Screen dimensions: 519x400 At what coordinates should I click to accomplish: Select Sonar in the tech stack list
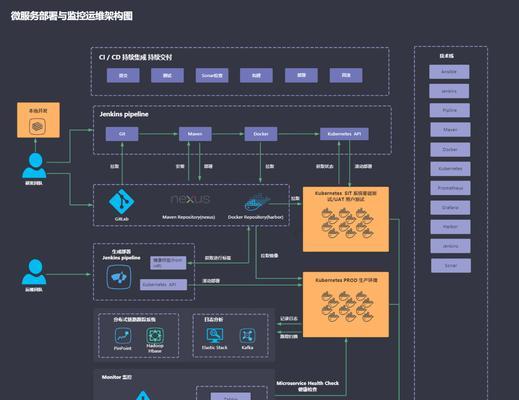point(451,266)
